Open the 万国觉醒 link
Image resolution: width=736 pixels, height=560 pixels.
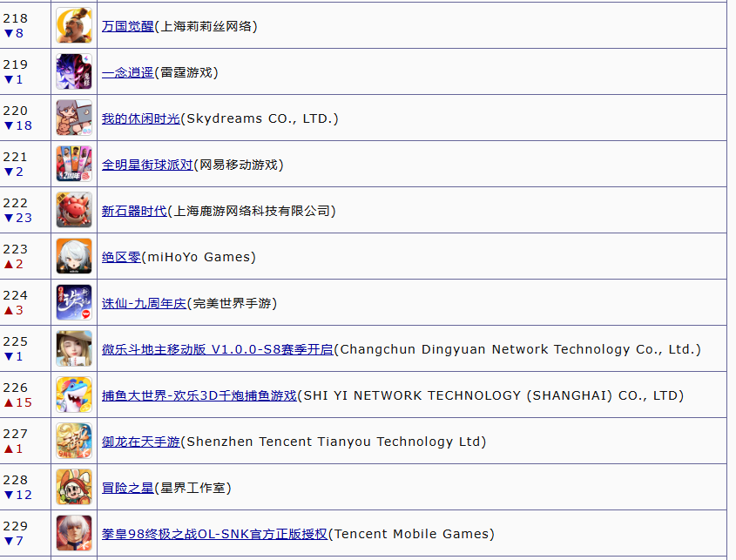(128, 26)
